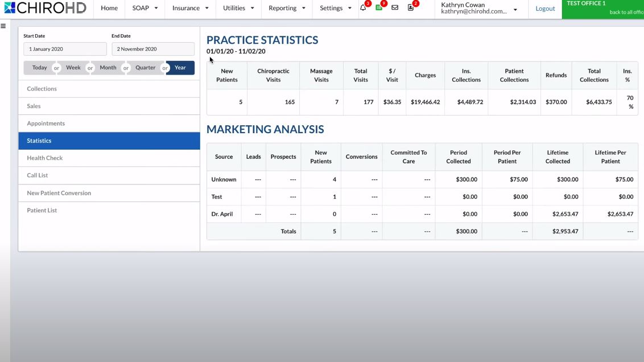Click the Ins. Collections value $4,489.72

tap(470, 102)
